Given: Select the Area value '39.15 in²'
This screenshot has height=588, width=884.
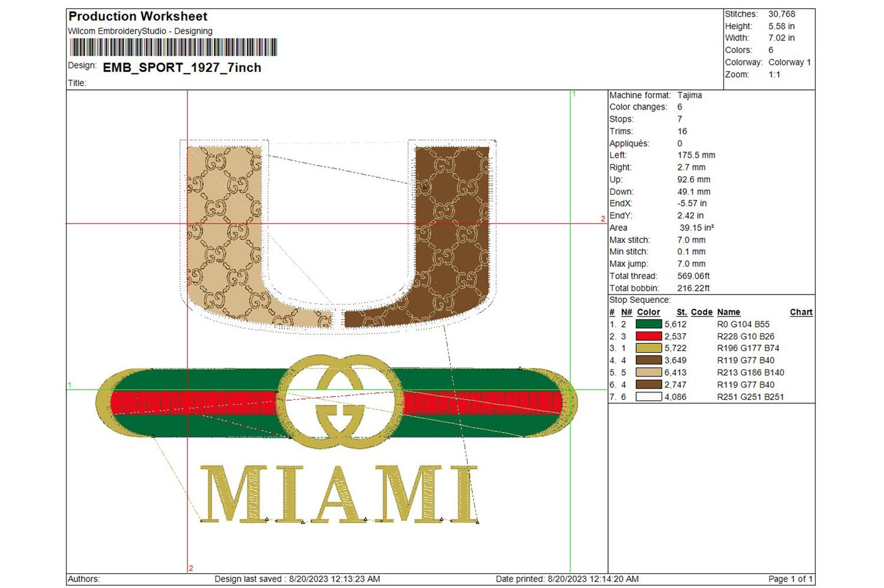Looking at the screenshot, I should (x=697, y=228).
